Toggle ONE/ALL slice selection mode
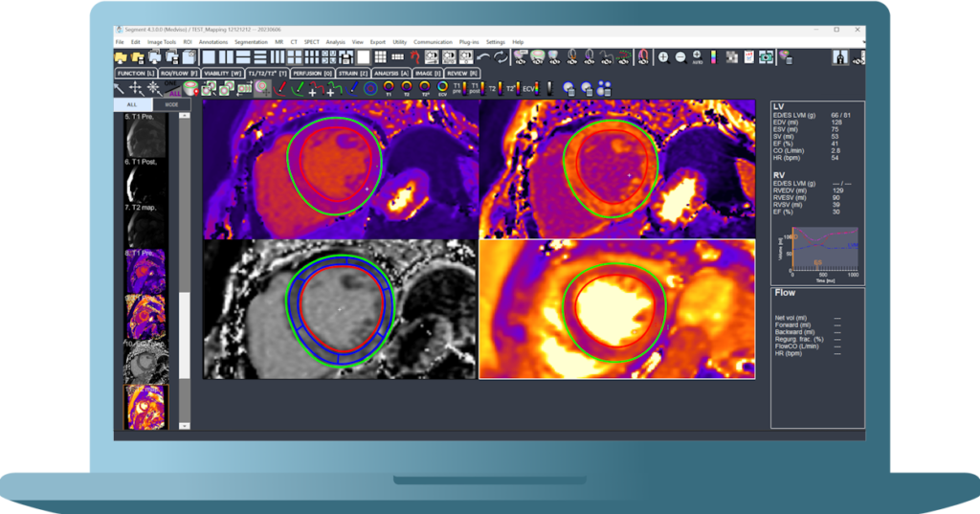980x514 pixels. 172,88
